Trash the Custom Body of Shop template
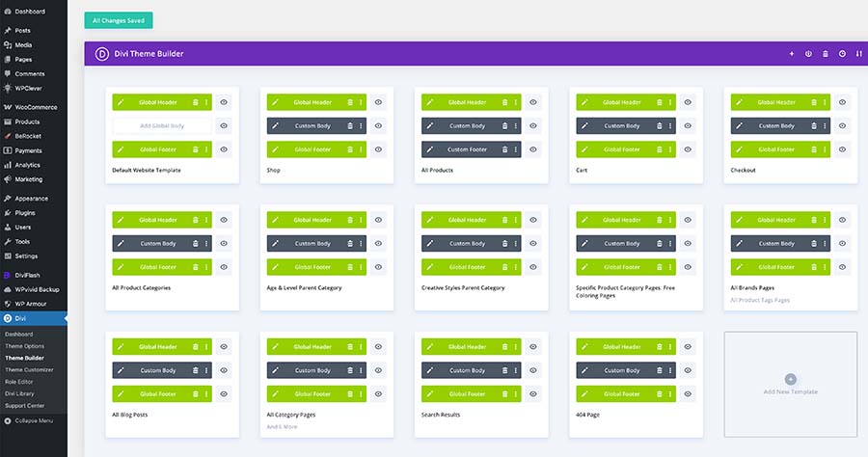Screen dimensions: 868x457 pyautogui.click(x=350, y=125)
